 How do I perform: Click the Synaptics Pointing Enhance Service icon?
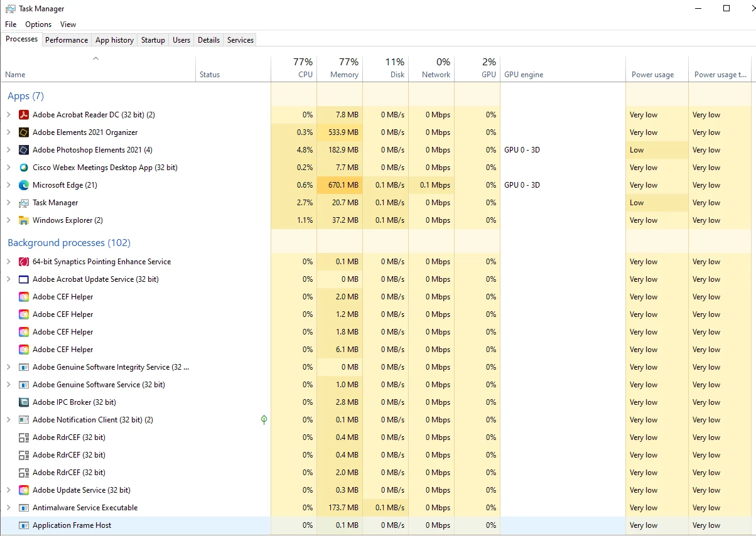tap(24, 262)
